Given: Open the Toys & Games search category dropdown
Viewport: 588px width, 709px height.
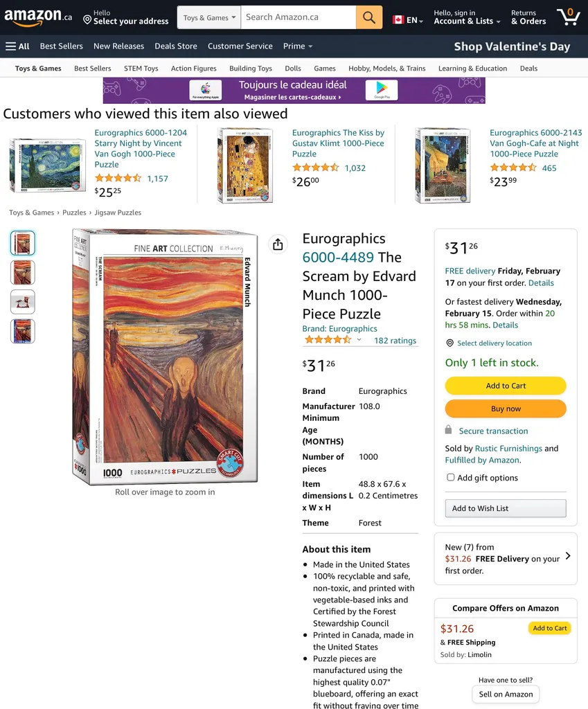Looking at the screenshot, I should click(208, 17).
